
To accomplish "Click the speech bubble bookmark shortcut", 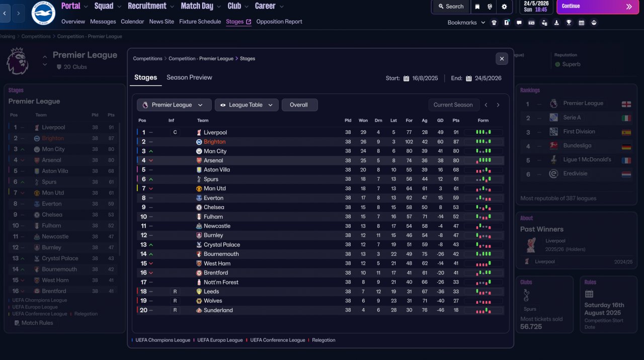I will pos(519,23).
